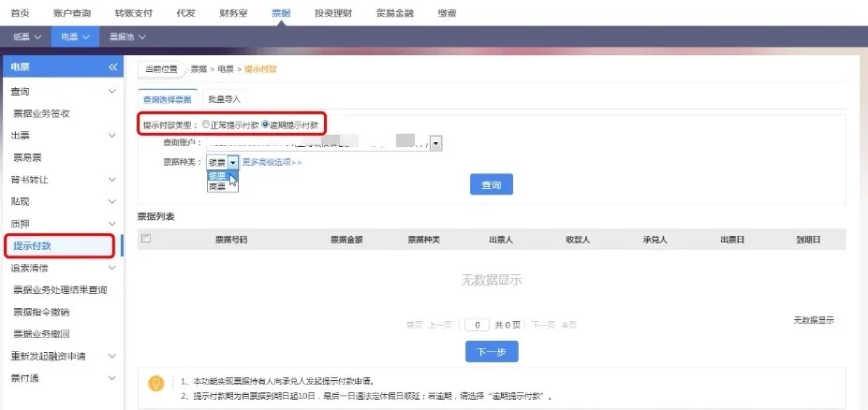Screen dimensions: 868x410
Task: Open 票据业务撤回 in the sidebar
Action: 41,334
